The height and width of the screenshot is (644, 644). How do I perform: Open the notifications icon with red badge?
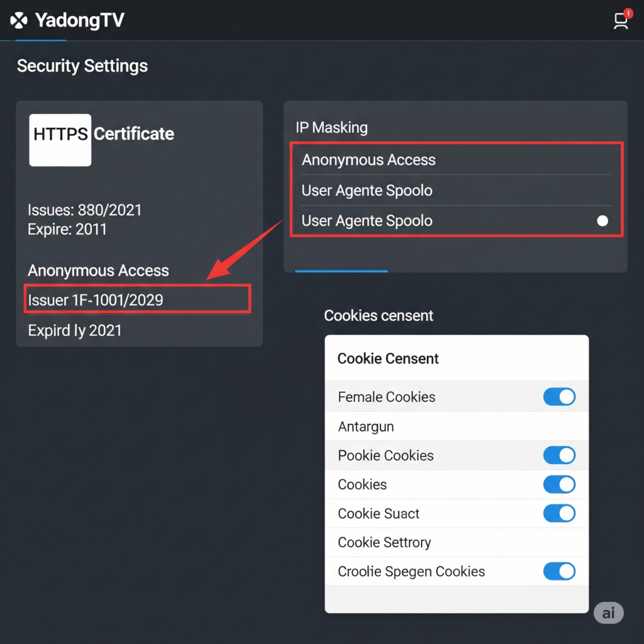point(621,20)
